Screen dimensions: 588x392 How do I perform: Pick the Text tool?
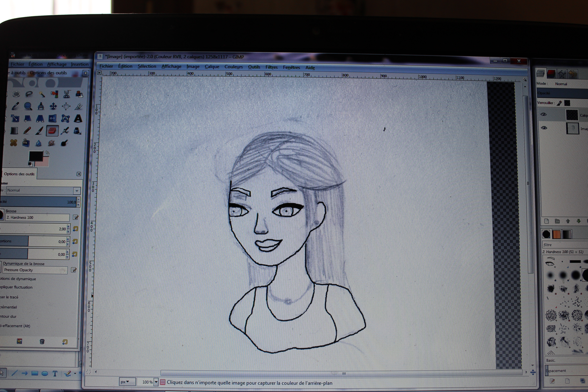[x=78, y=118]
